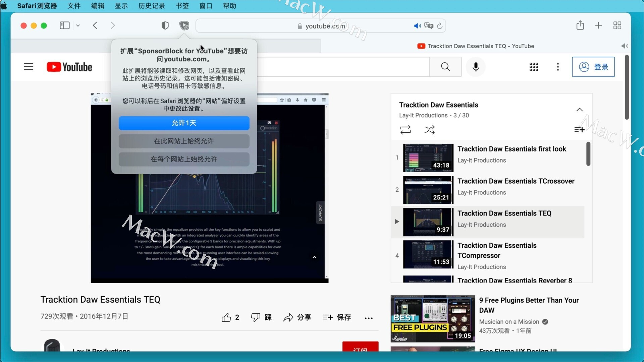Click the 分享 share button
The height and width of the screenshot is (362, 644).
(297, 317)
